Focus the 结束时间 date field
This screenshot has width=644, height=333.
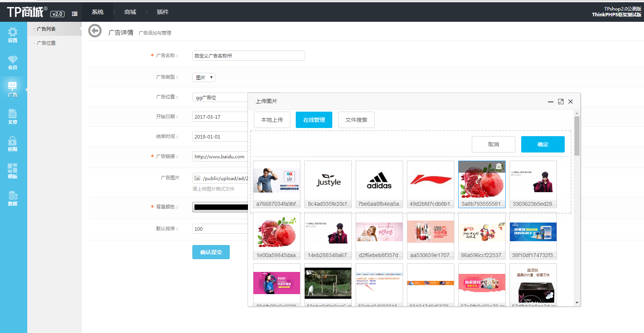click(220, 137)
